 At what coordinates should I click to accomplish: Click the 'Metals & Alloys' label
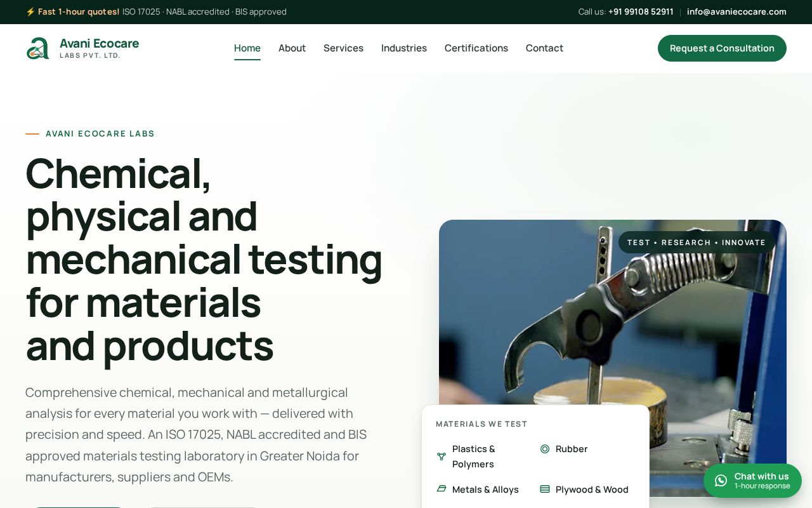tap(485, 490)
